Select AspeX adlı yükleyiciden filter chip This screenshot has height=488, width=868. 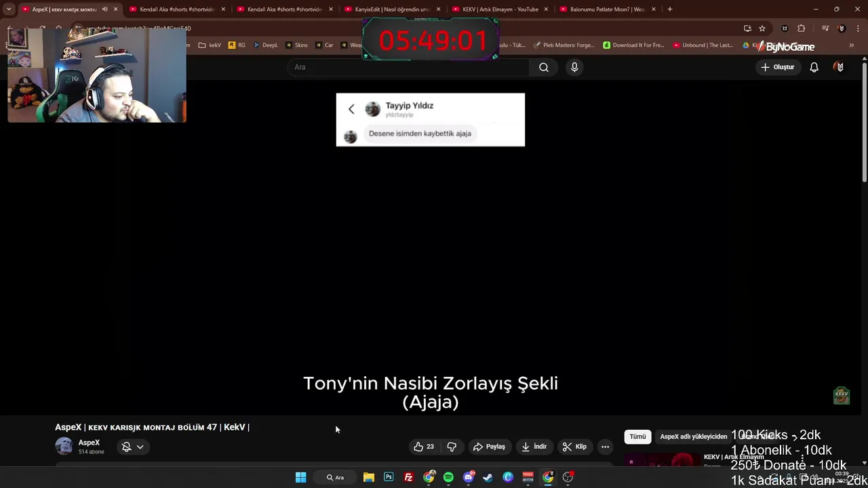pyautogui.click(x=693, y=436)
